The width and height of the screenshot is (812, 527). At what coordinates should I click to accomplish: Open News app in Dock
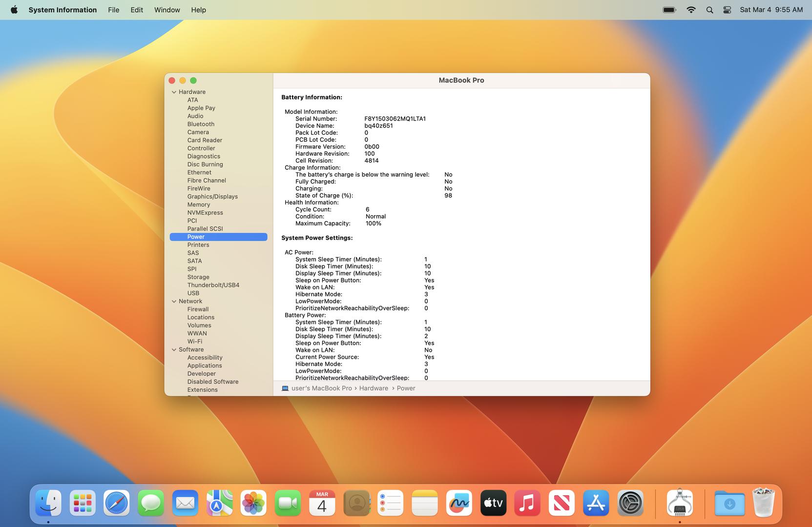[562, 503]
